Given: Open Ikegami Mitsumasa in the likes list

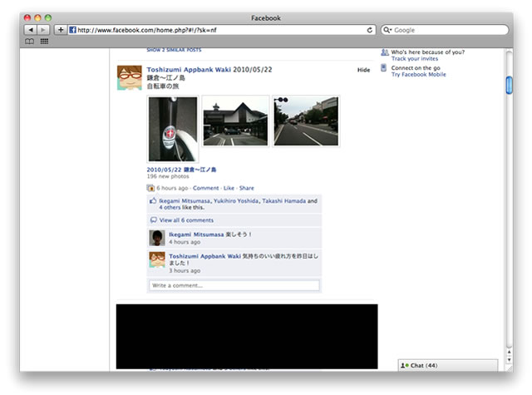Looking at the screenshot, I should 185,201.
